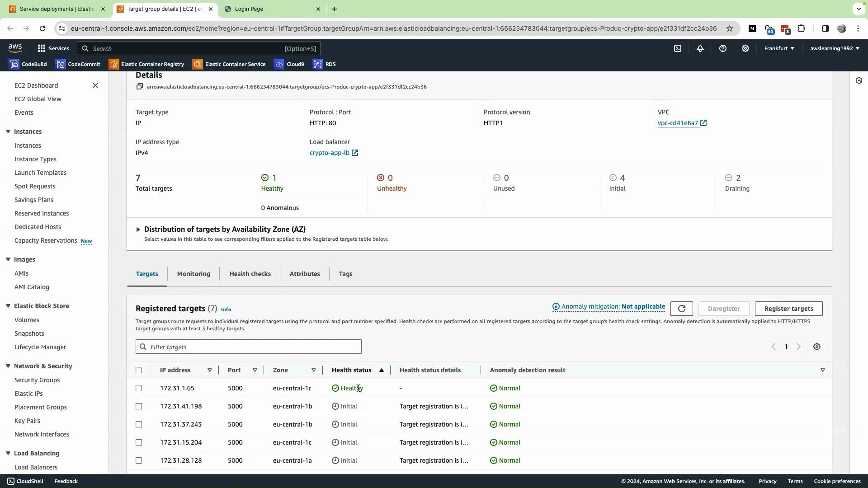Refresh the registered targets table

pos(682,309)
